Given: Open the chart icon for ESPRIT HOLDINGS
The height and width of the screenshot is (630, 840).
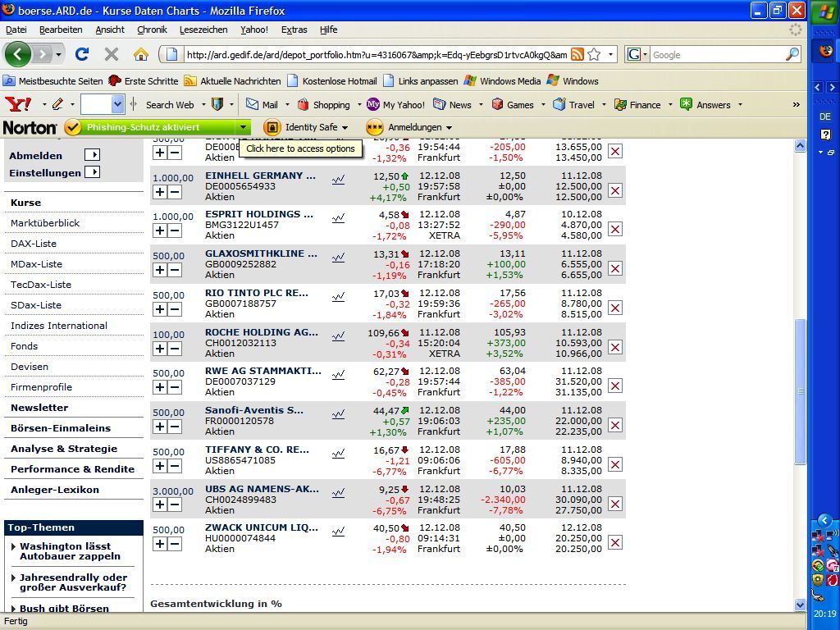Looking at the screenshot, I should pos(338,218).
